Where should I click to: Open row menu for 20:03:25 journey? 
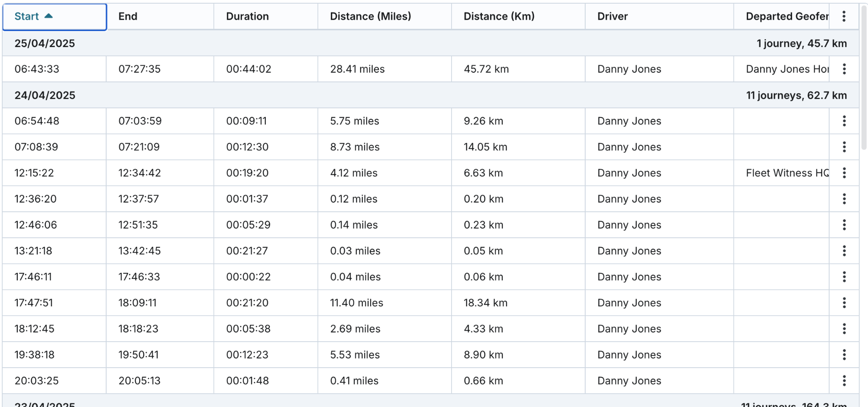pos(844,380)
